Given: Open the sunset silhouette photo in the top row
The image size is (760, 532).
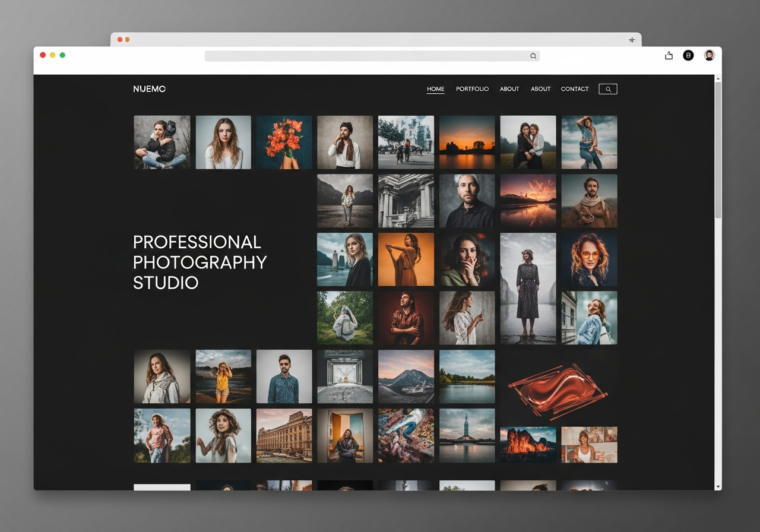Looking at the screenshot, I should tap(467, 142).
